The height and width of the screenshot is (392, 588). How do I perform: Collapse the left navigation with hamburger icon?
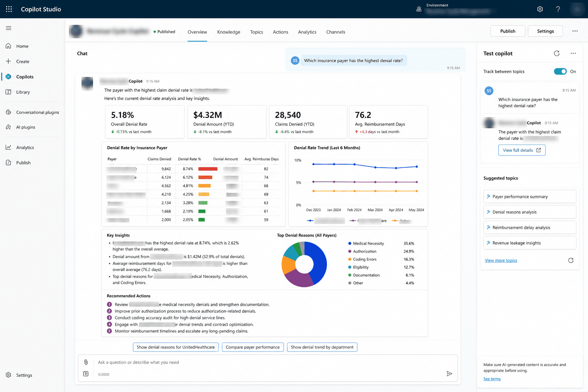click(8, 28)
